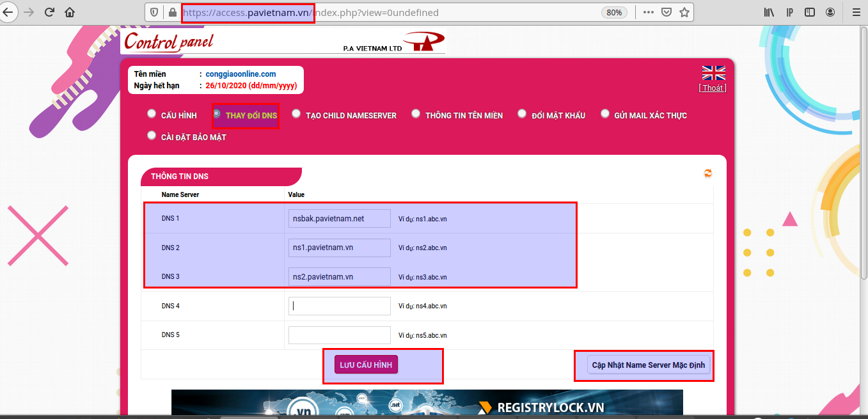
Task: Click the 'DNS 4' row label
Action: (171, 306)
